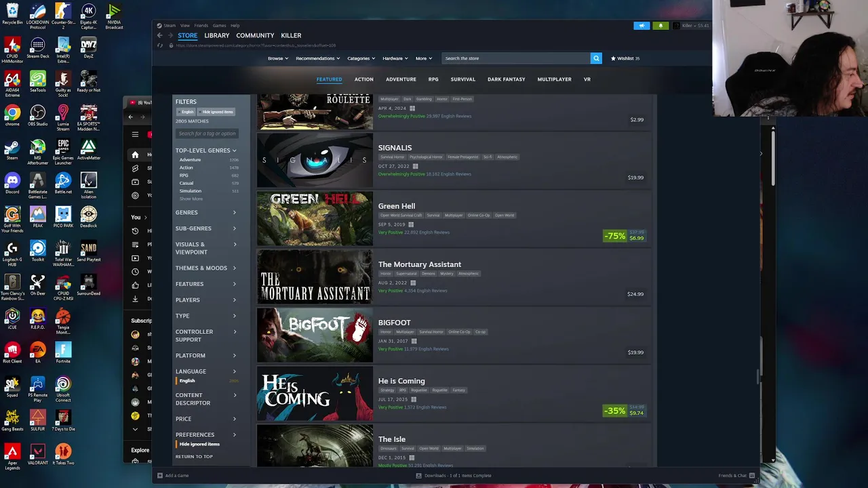Screen dimensions: 868x488
Task: Select VALORANT desktop shortcut
Action: (x=38, y=455)
